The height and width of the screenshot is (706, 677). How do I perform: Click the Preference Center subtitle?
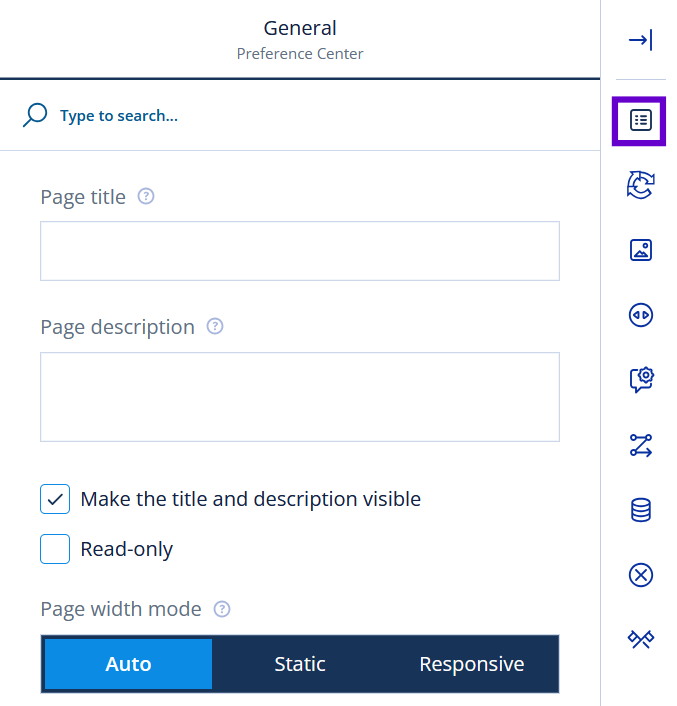click(x=300, y=54)
